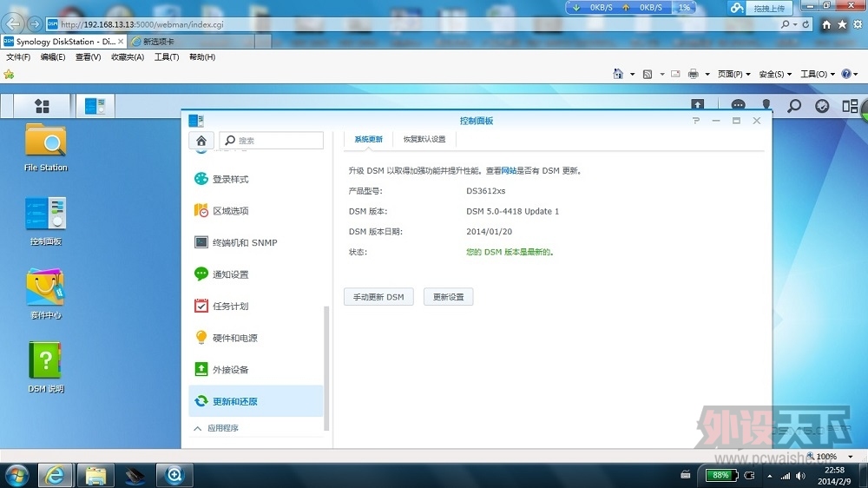Open 工具(O) dropdown
Image resolution: width=868 pixels, height=488 pixels.
818,74
